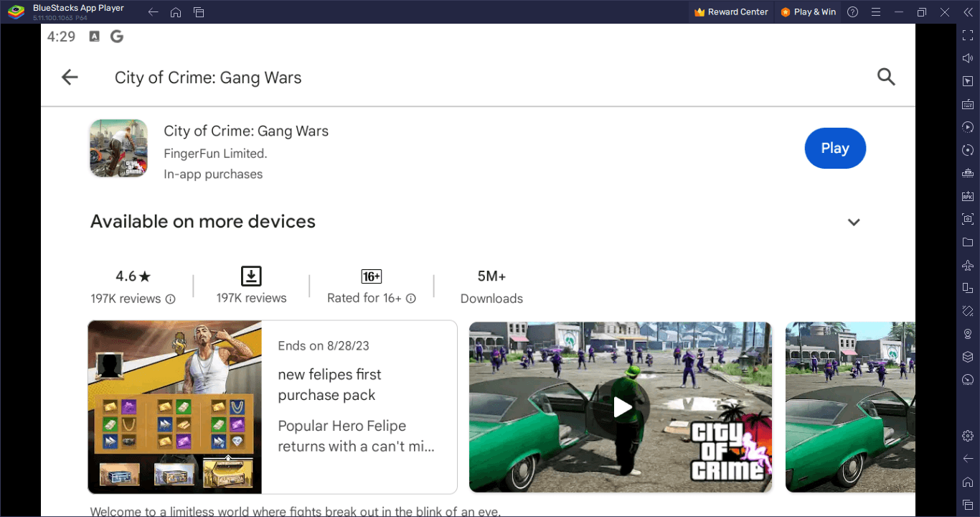
Task: Click the speedometer performance icon
Action: (968, 380)
